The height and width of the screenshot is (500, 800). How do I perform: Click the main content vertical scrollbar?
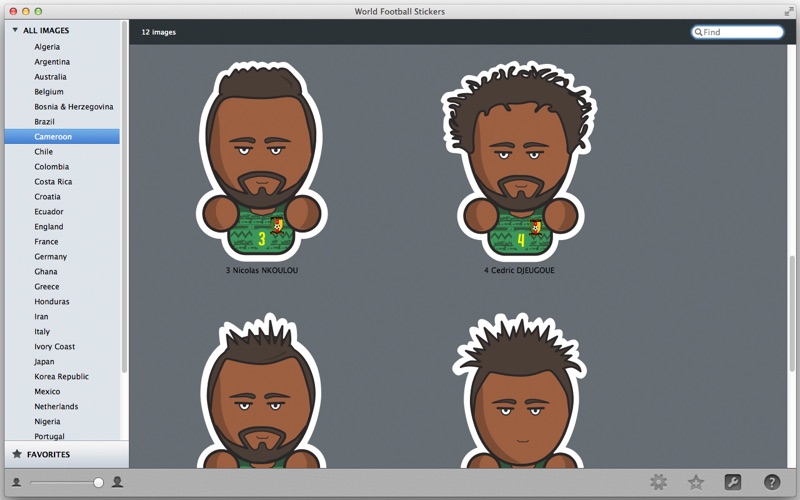click(792, 313)
